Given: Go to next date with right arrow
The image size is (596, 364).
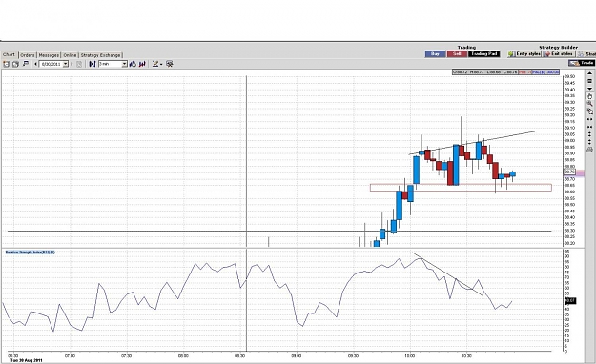Looking at the screenshot, I should [72, 64].
